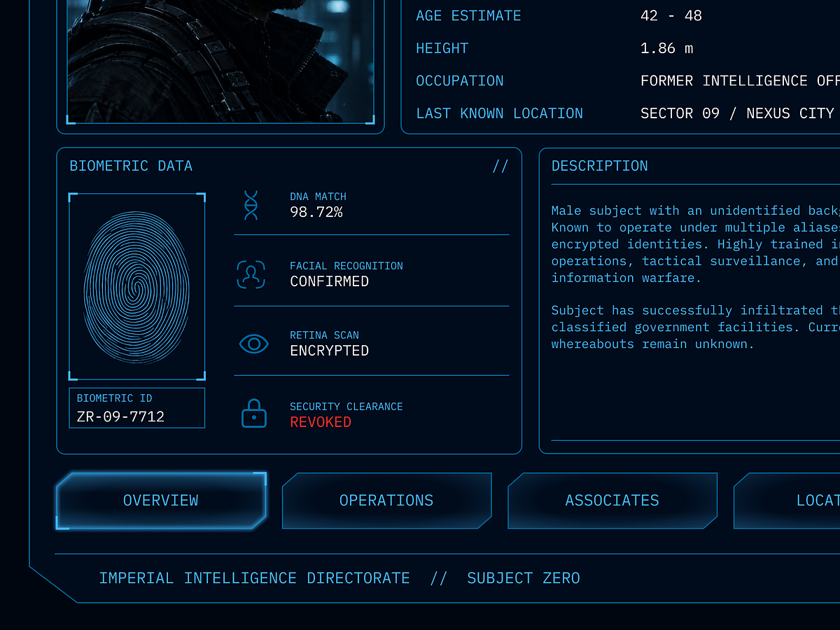Viewport: 840px width, 630px height.
Task: Click the DNA match value 98.72%
Action: [316, 212]
